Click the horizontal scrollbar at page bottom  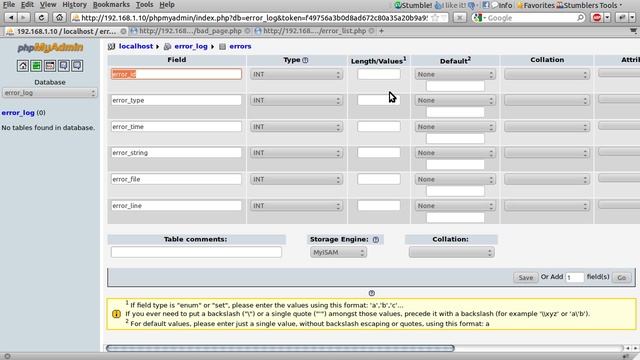click(280, 348)
